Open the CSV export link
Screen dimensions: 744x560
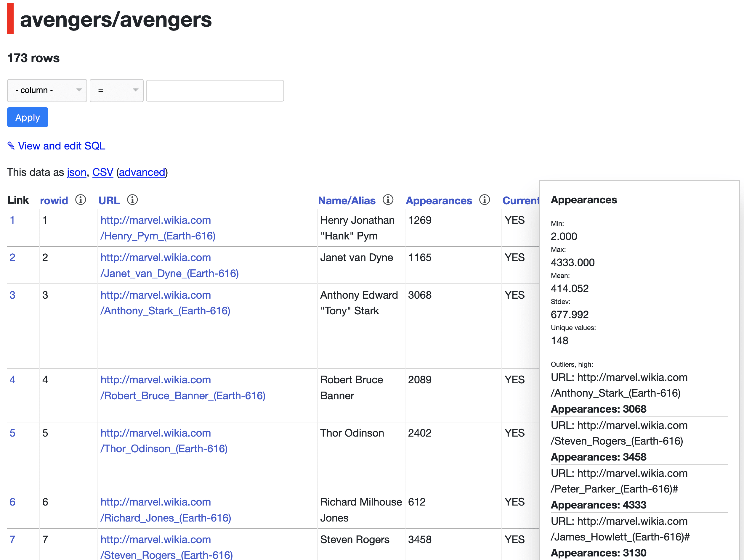[x=102, y=172]
